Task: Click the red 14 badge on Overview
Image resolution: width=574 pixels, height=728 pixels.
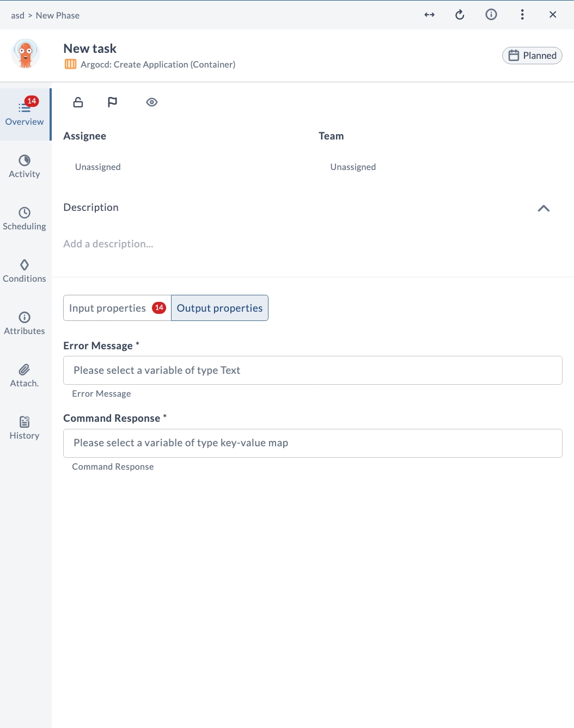Action: [x=32, y=101]
